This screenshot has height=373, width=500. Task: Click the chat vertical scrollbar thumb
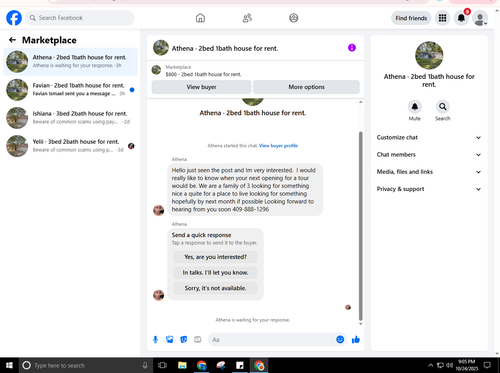[x=360, y=226]
